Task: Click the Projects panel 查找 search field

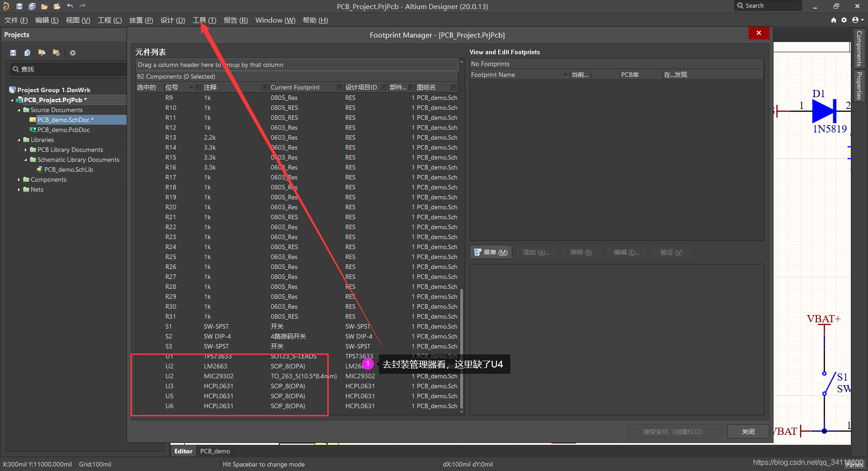Action: click(x=68, y=69)
